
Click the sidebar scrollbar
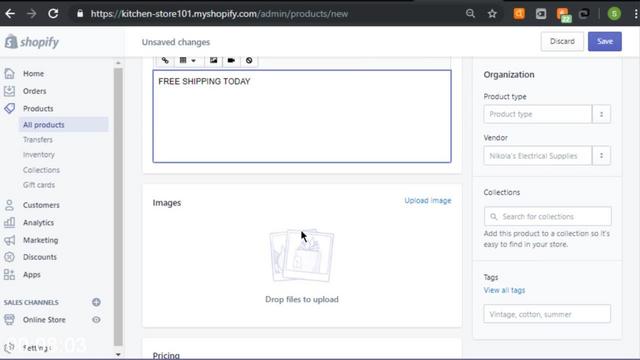tap(118, 206)
